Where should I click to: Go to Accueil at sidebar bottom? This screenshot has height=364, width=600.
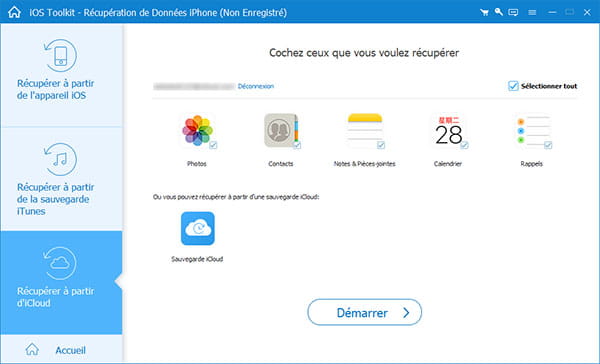tap(55, 350)
